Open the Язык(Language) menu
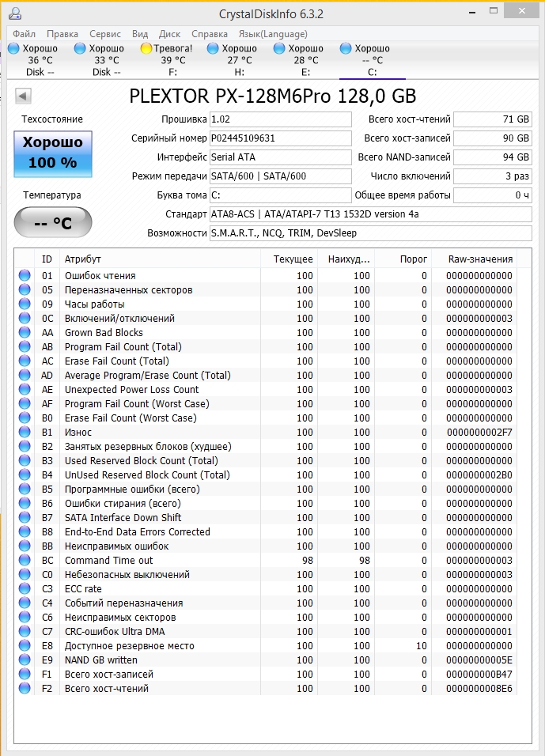This screenshot has height=756, width=545. coord(271,34)
